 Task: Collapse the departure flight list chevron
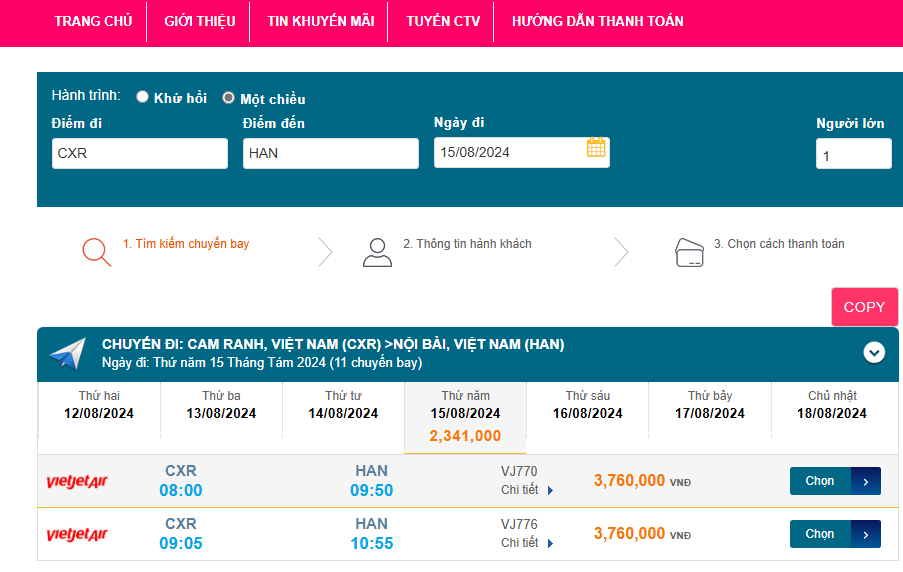(x=874, y=352)
